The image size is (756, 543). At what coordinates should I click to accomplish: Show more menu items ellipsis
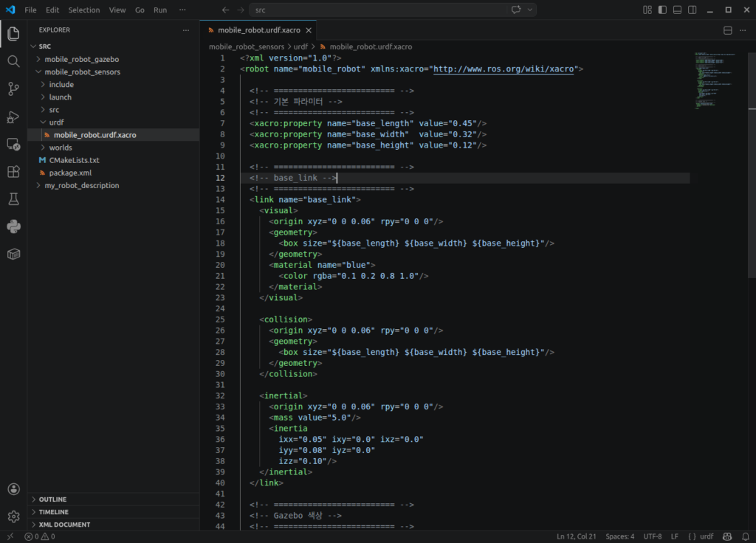pyautogui.click(x=182, y=10)
